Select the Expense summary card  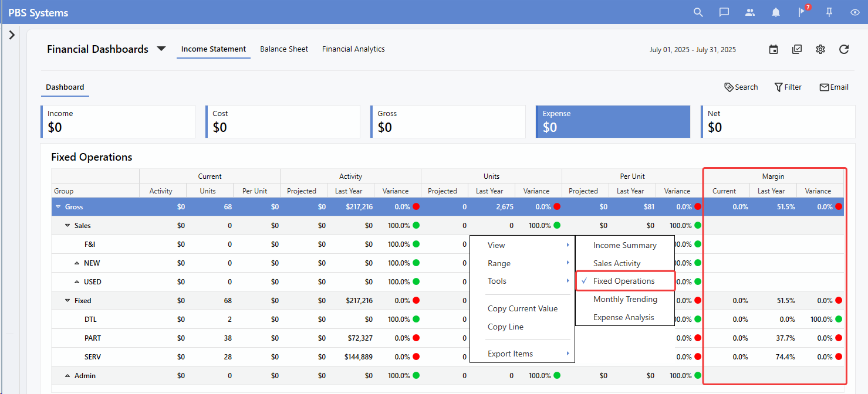613,121
